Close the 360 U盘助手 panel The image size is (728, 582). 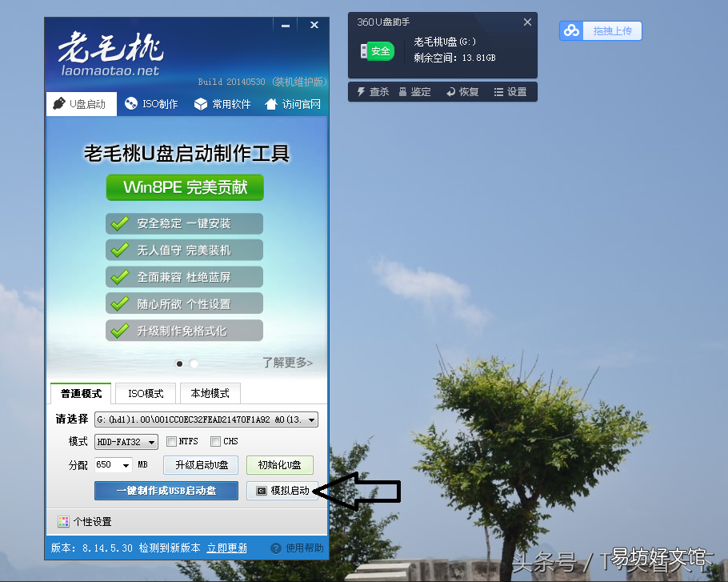527,22
